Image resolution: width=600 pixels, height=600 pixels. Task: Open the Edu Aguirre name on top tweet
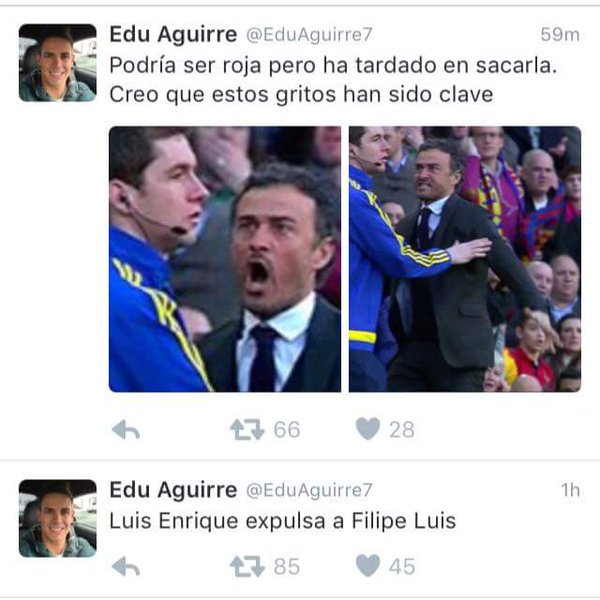click(173, 34)
